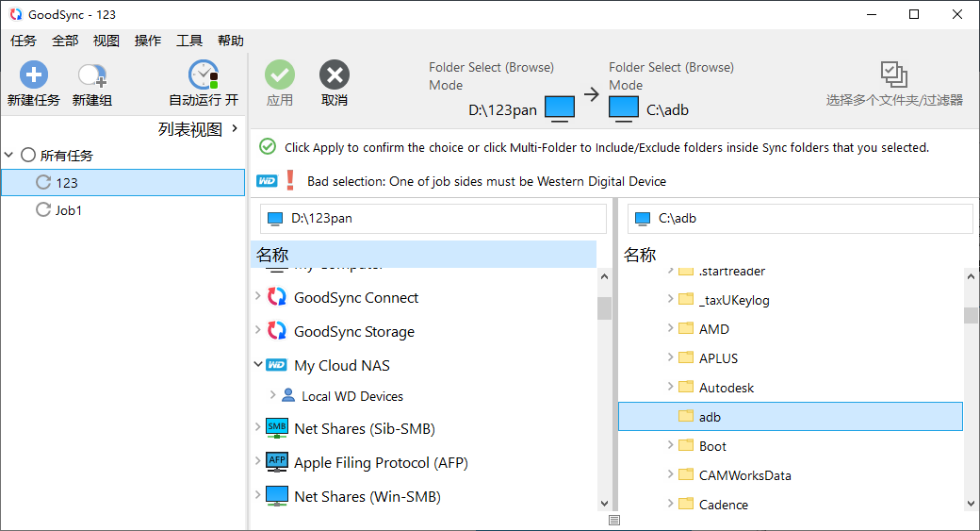Click the Autodesk folder icon
The width and height of the screenshot is (980, 531).
click(686, 387)
